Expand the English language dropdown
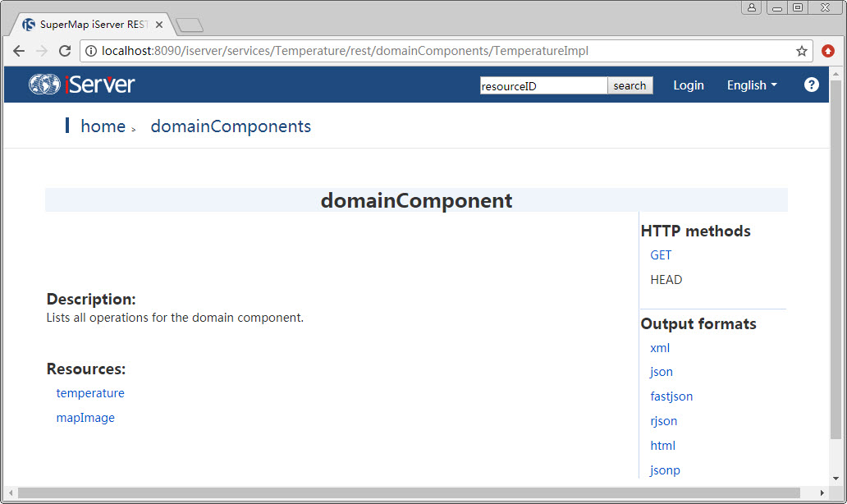 tap(751, 85)
